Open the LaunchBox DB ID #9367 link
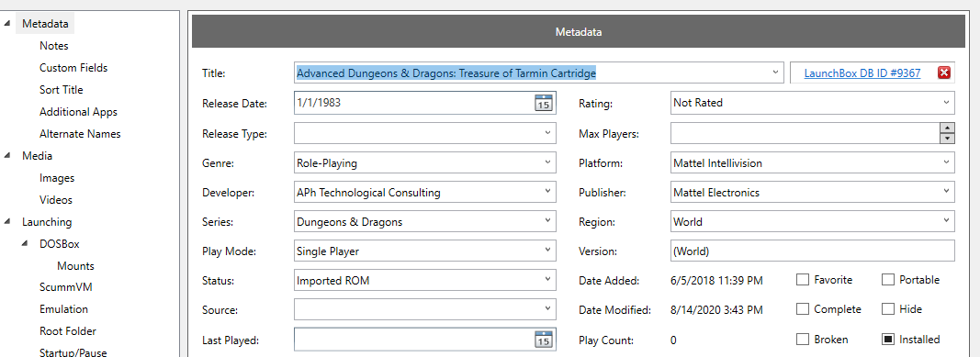 click(862, 73)
